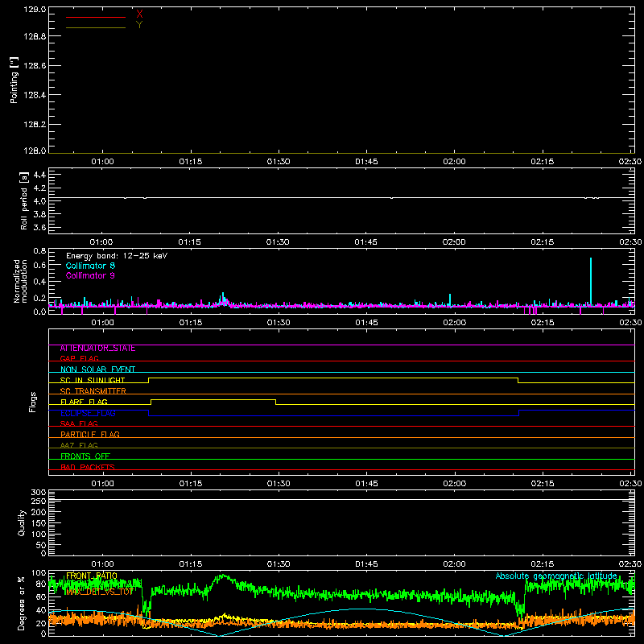The width and height of the screenshot is (644, 644).
Task: Click the 4.4 tick on Roll period axis
Action: (39, 175)
